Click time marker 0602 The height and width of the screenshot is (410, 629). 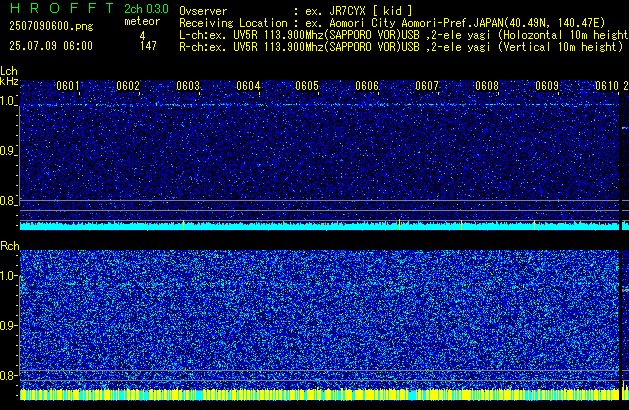click(x=128, y=86)
